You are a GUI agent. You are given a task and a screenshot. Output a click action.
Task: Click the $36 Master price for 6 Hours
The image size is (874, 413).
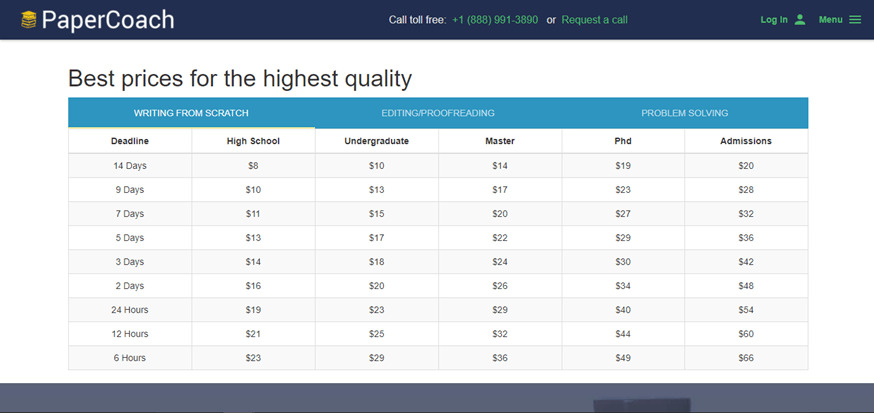[500, 358]
